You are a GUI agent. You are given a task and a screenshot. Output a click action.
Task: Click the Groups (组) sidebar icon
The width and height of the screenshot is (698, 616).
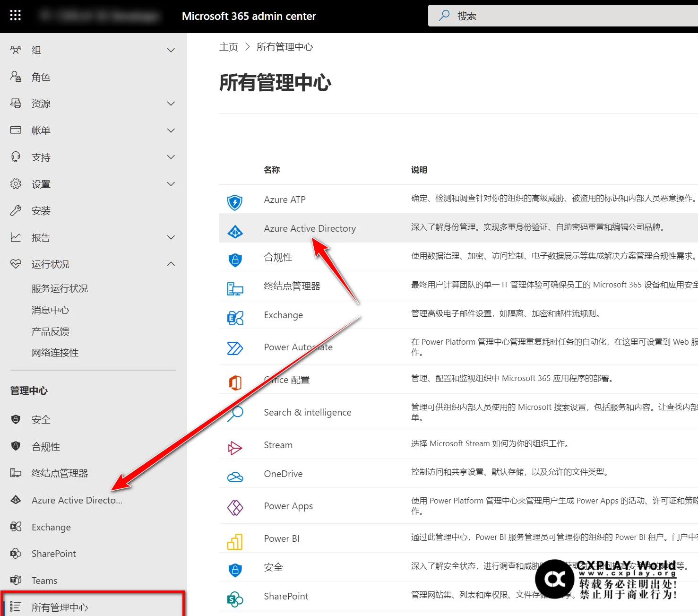tap(16, 50)
